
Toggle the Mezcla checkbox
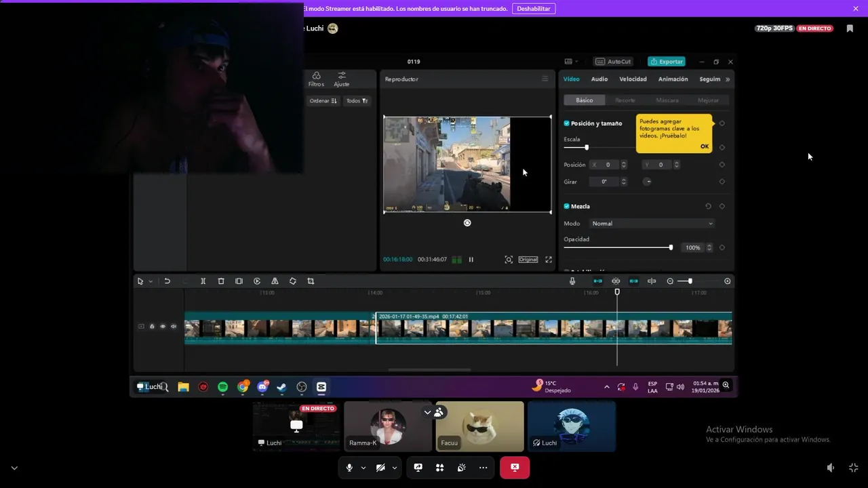tap(567, 206)
